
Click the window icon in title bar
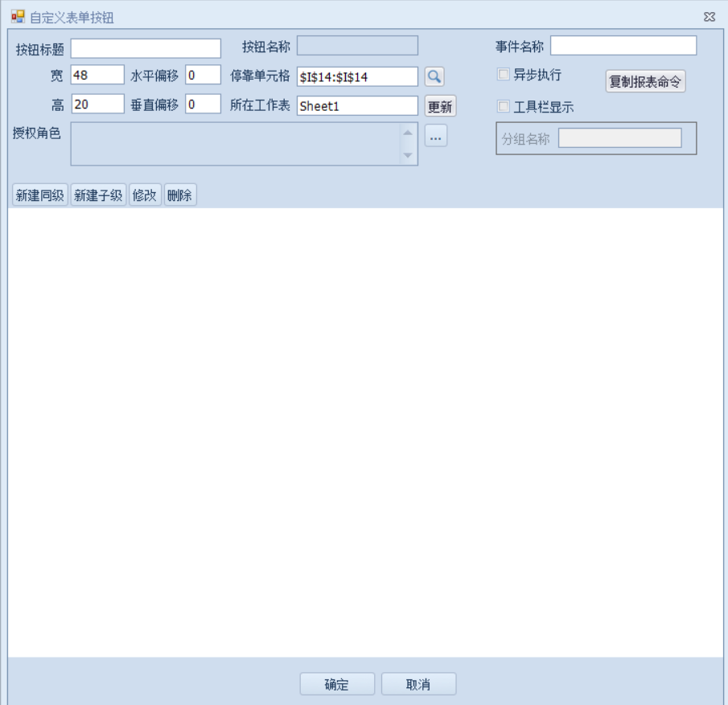click(18, 16)
